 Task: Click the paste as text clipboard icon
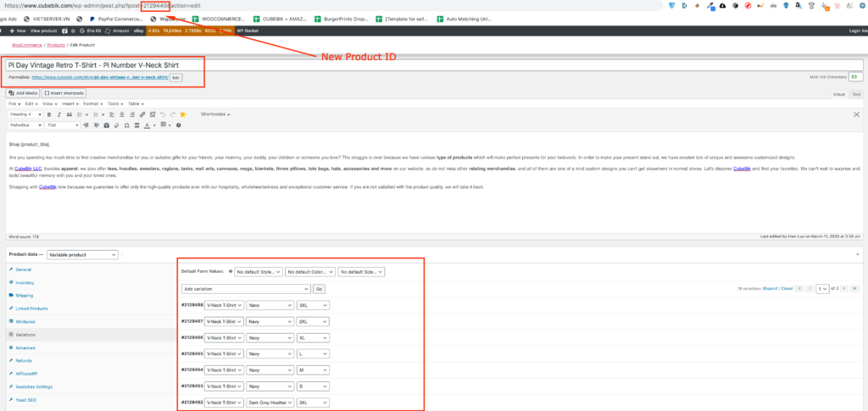pyautogui.click(x=106, y=125)
